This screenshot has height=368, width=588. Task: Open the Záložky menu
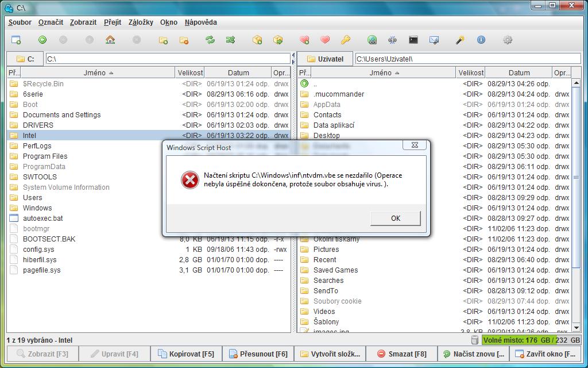(141, 22)
